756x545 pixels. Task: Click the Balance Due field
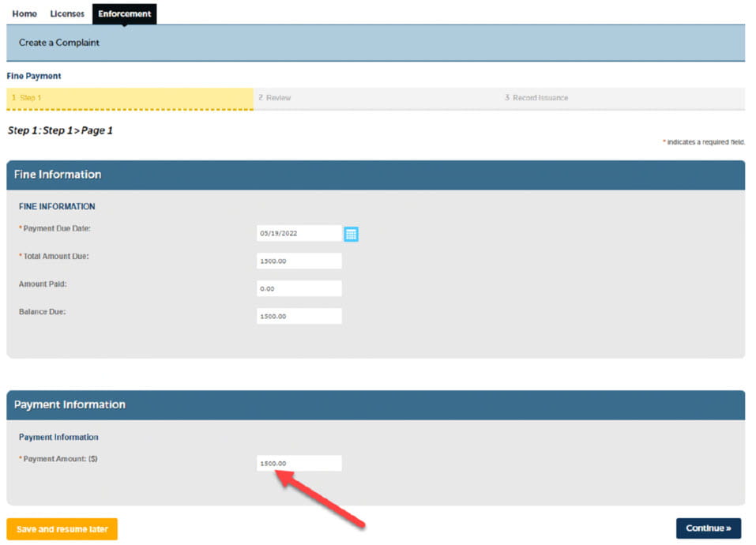(299, 316)
